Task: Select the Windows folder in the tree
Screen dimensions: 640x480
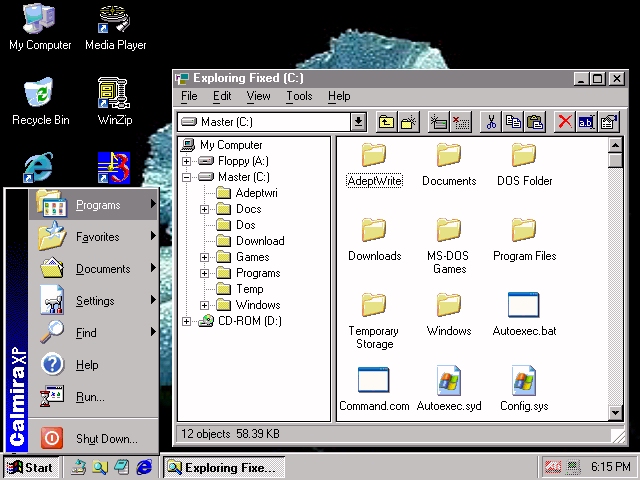Action: tap(257, 305)
